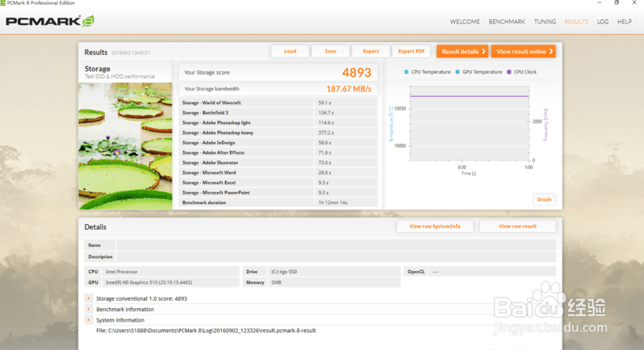The width and height of the screenshot is (644, 350).
Task: Click the Name input field
Action: pos(336,245)
